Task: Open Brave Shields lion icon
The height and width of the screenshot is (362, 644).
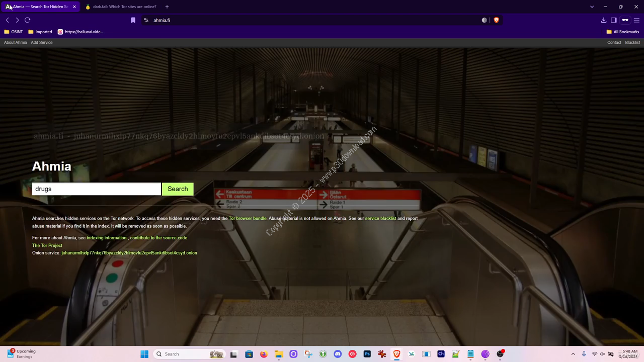Action: (x=496, y=20)
